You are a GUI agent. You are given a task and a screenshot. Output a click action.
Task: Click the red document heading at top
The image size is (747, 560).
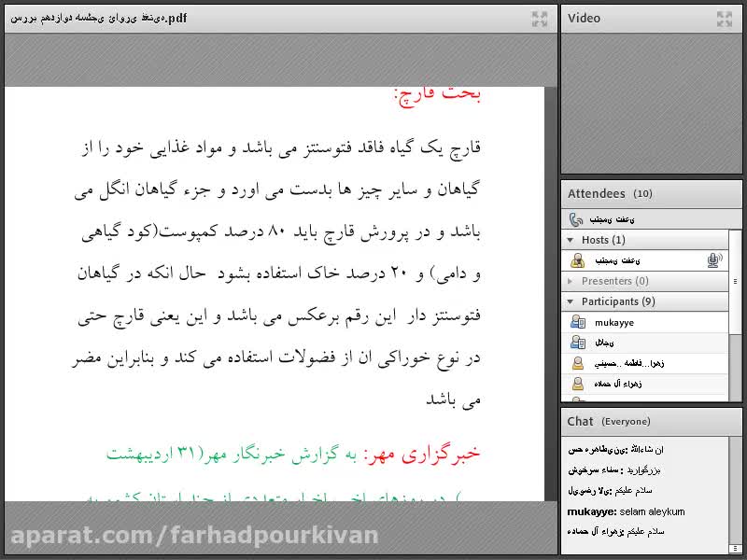[x=437, y=95]
